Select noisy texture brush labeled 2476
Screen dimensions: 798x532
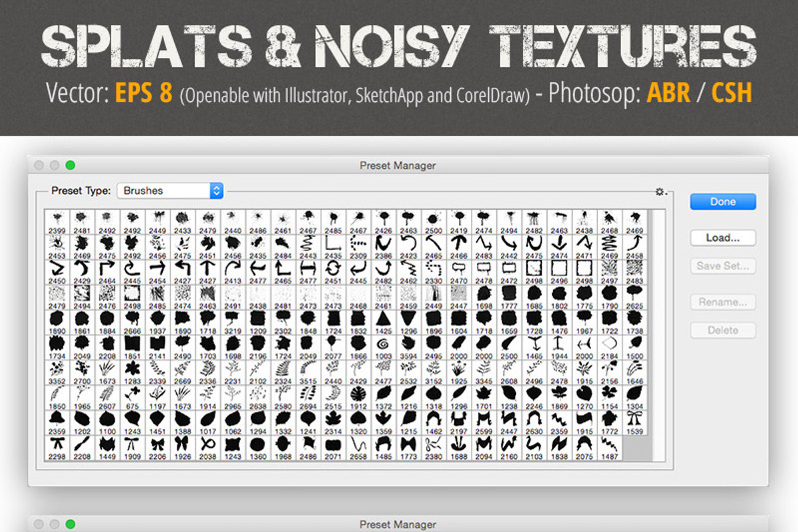(x=107, y=297)
